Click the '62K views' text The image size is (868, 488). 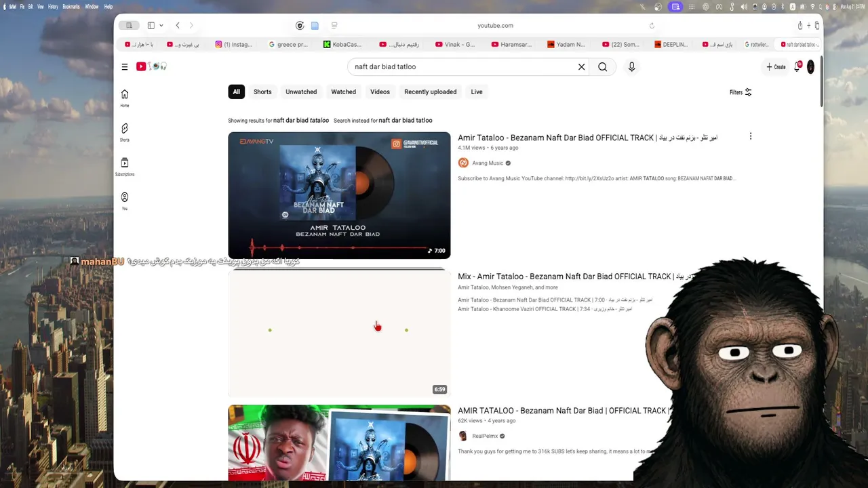pos(470,421)
